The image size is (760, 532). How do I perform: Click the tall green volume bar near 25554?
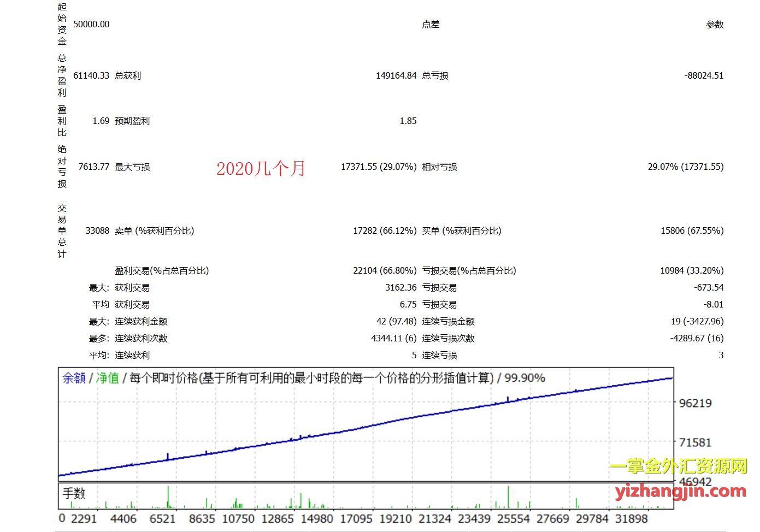pyautogui.click(x=508, y=497)
